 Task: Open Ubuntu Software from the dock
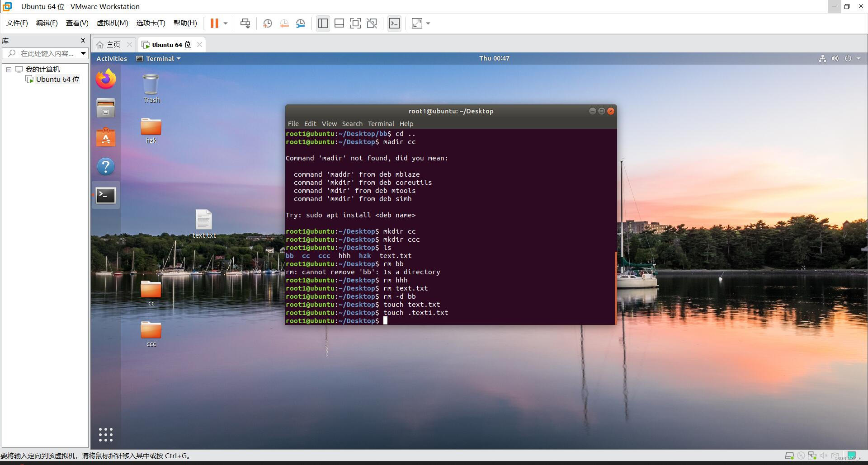coord(106,137)
